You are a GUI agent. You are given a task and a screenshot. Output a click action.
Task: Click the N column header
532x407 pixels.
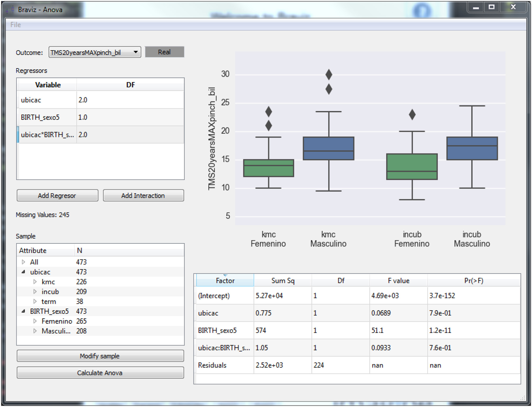[129, 250]
